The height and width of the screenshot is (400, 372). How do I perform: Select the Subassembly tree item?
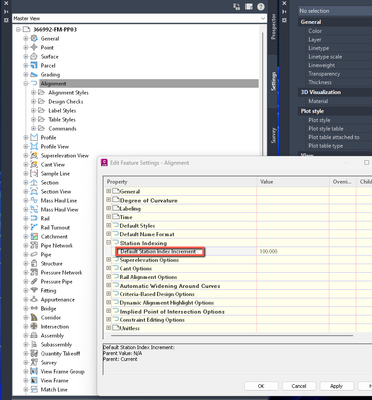[56, 344]
